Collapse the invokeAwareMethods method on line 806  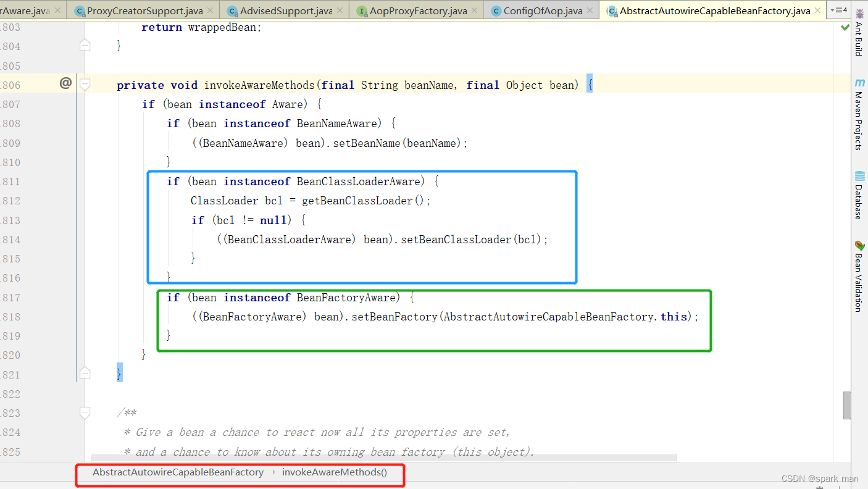[x=85, y=84]
